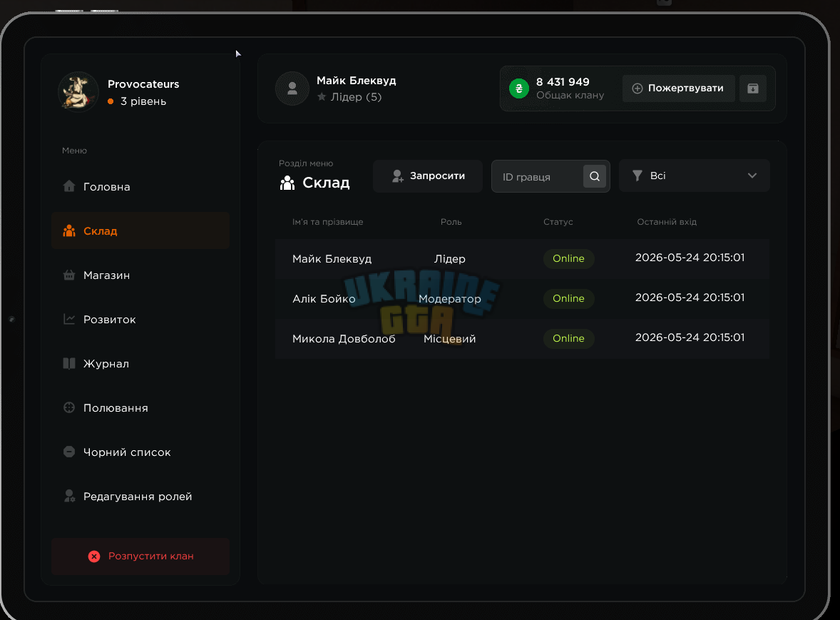The width and height of the screenshot is (840, 620).
Task: Click the Provocateurs clan avatar
Action: [78, 91]
